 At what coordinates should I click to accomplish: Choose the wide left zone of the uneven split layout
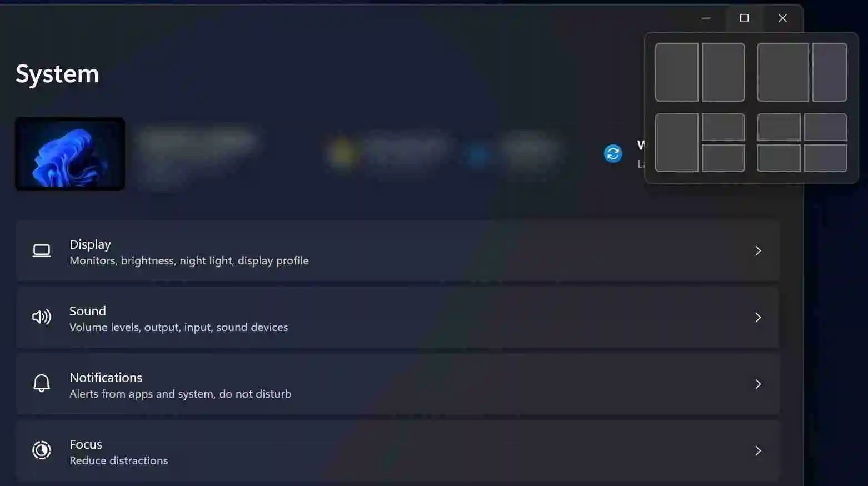(x=782, y=72)
